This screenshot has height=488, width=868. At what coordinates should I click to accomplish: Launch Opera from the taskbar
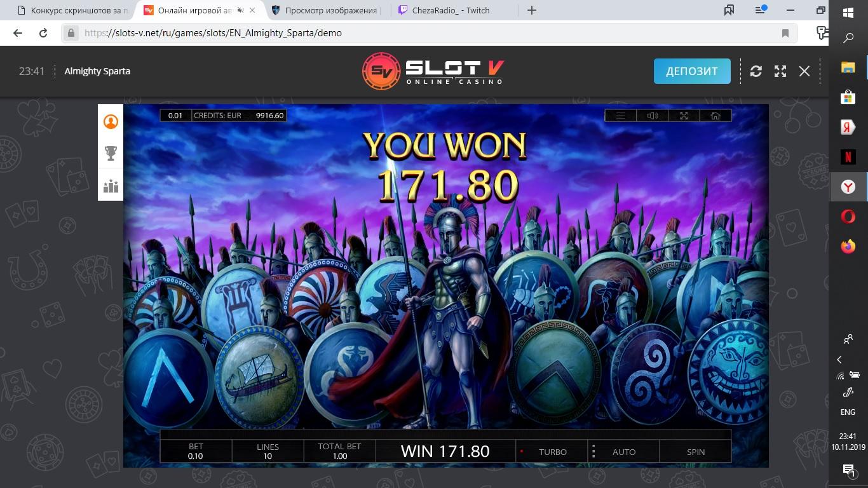click(x=848, y=217)
